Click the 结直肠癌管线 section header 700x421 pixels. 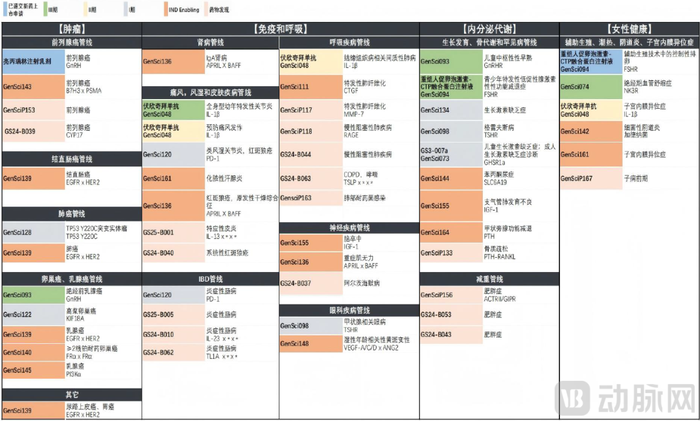click(x=72, y=159)
